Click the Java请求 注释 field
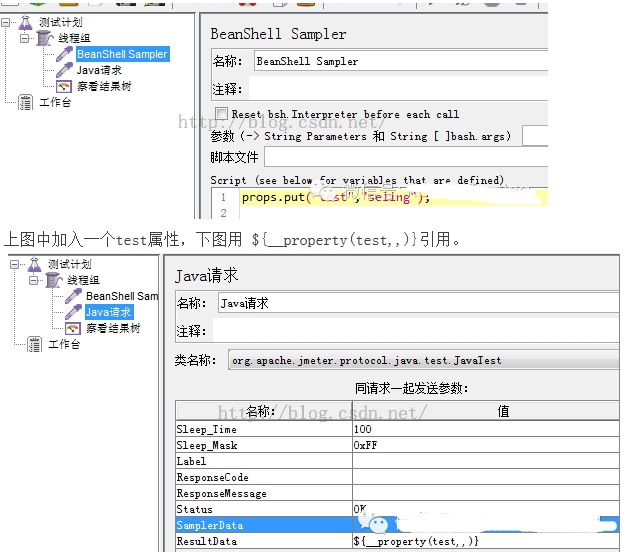624x554 pixels. (416, 331)
